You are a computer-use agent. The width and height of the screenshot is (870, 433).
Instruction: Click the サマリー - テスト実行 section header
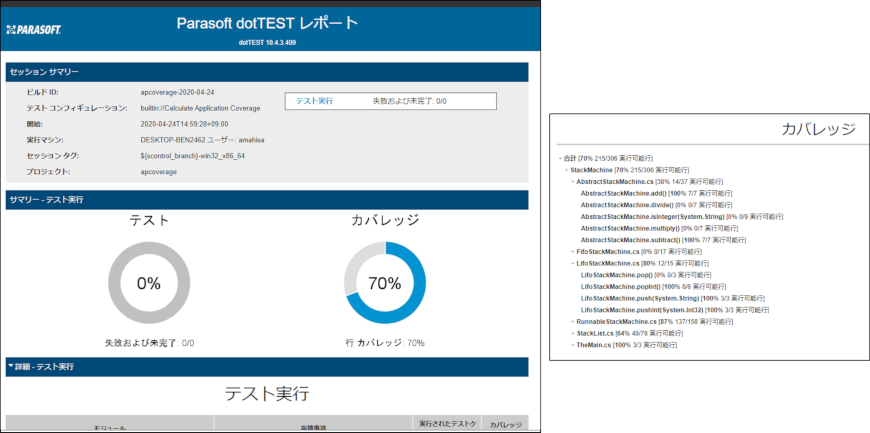click(267, 200)
